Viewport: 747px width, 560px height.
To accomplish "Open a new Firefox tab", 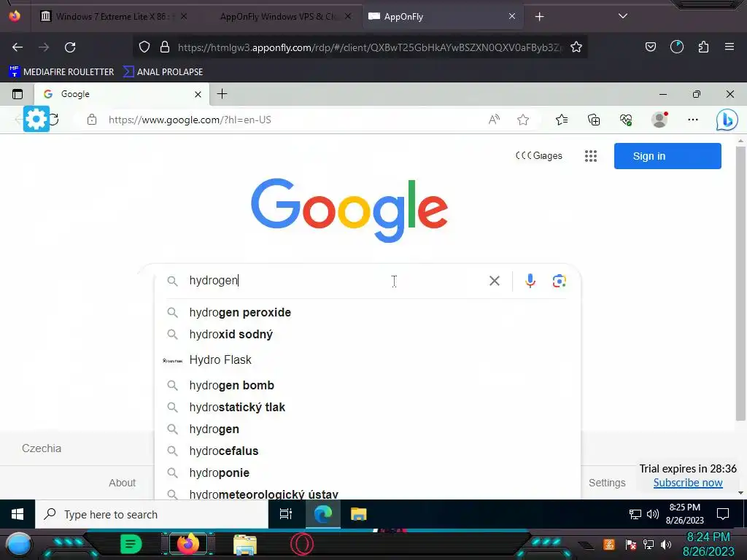I will (539, 17).
